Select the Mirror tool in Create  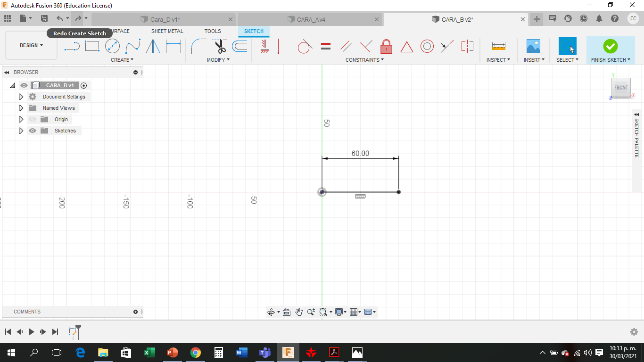153,46
